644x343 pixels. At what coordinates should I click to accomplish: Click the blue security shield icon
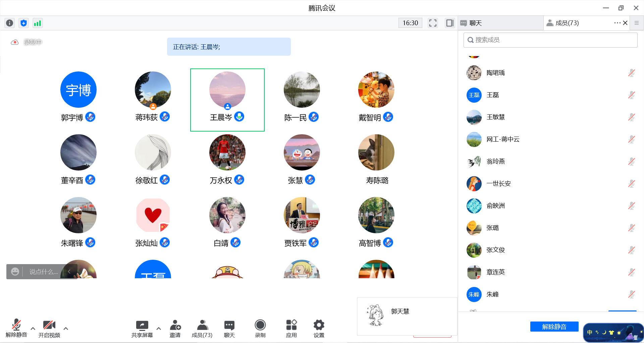23,23
